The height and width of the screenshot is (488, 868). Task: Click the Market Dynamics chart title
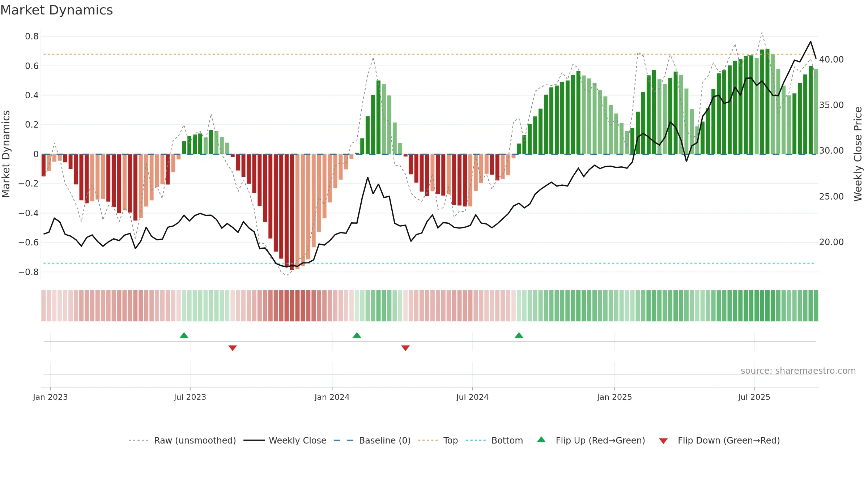tap(56, 10)
